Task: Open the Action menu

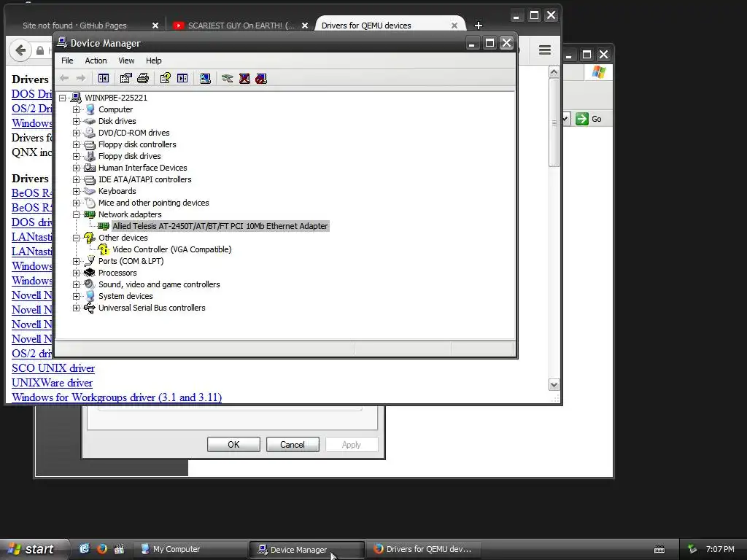Action: [96, 61]
